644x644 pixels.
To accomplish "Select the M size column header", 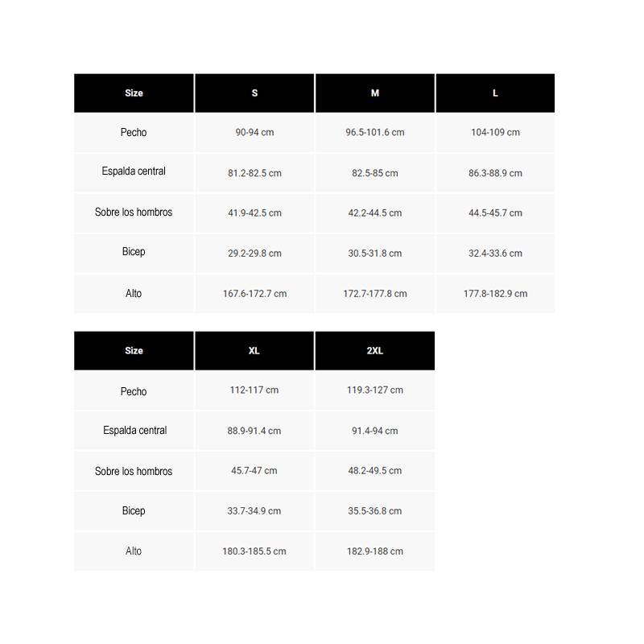I will (x=374, y=93).
